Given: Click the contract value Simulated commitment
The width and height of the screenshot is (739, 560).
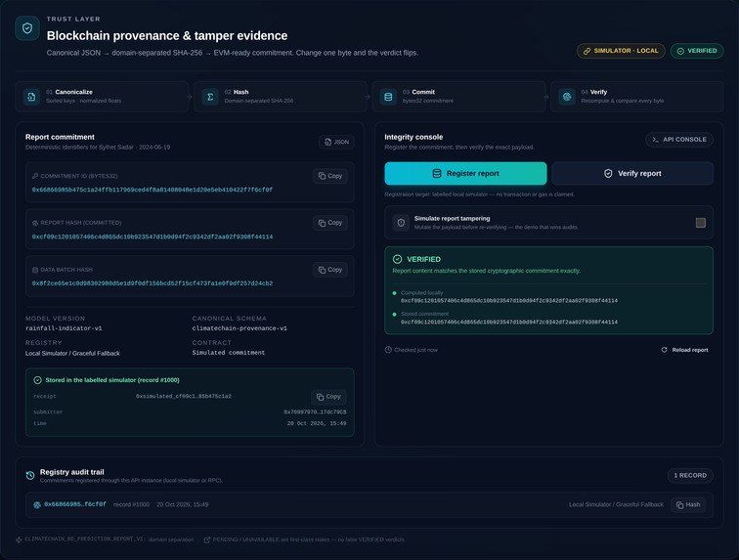Looking at the screenshot, I should (229, 353).
